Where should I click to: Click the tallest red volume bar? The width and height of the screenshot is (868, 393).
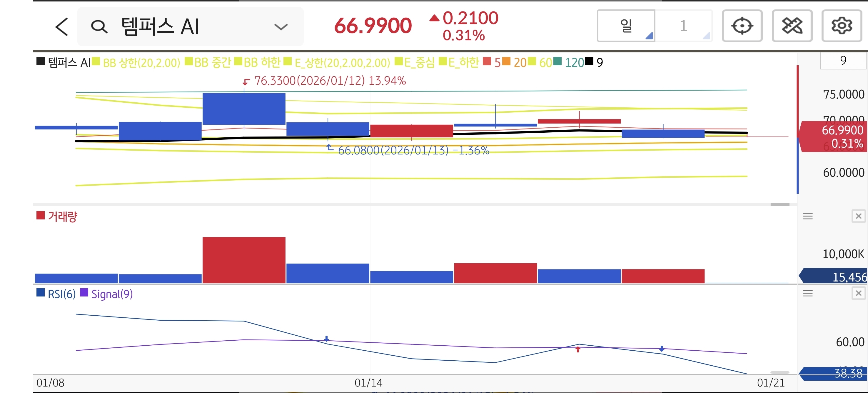244,260
